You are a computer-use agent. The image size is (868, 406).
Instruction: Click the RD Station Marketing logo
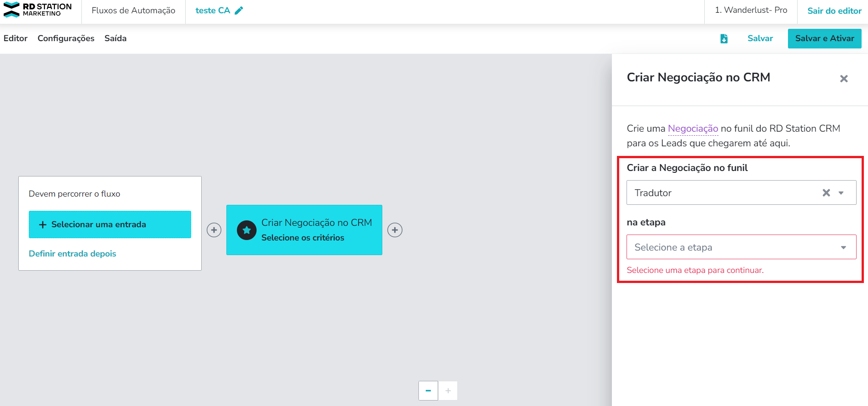point(38,10)
